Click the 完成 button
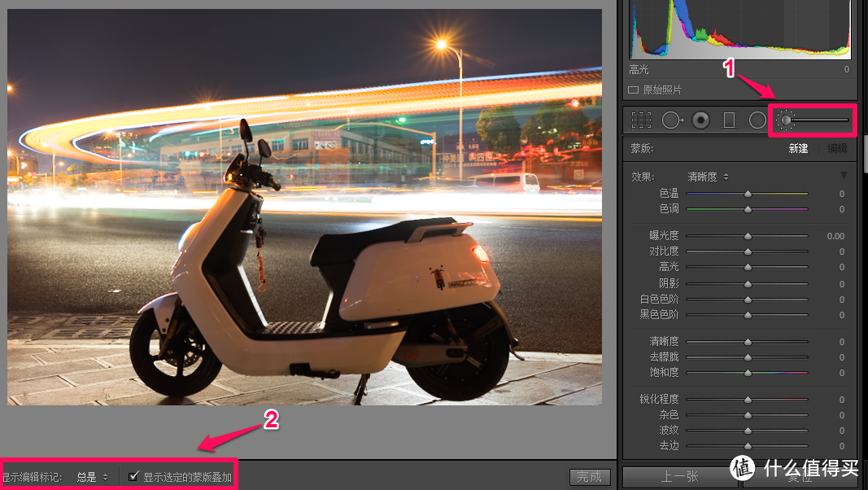This screenshot has width=868, height=490. tap(589, 477)
